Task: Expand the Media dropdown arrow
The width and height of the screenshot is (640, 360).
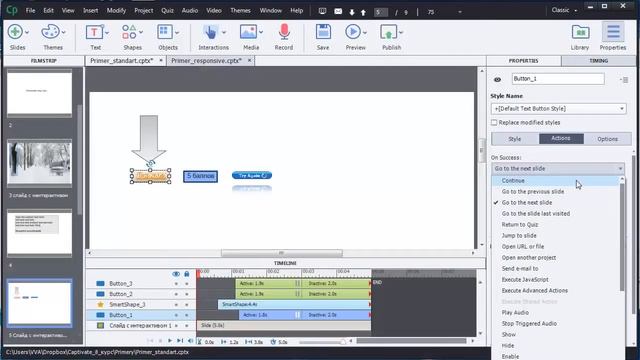Action: tap(261, 32)
